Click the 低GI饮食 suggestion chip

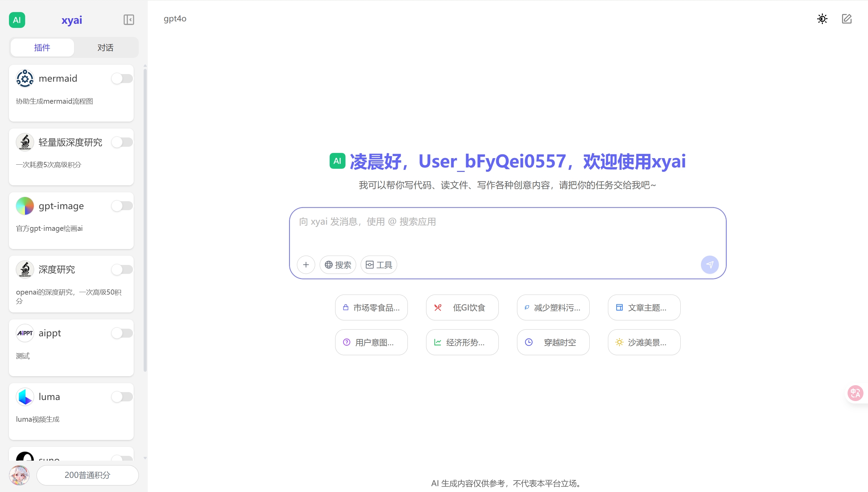tap(462, 307)
